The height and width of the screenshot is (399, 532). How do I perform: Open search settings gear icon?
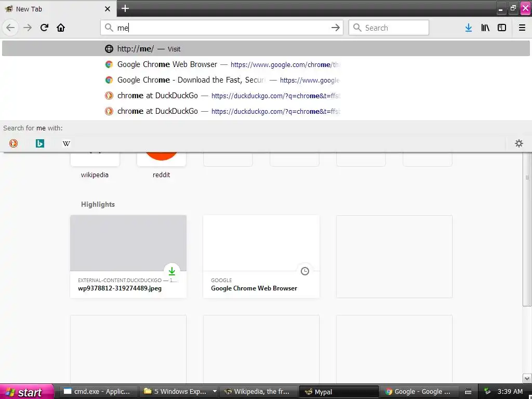pos(519,143)
